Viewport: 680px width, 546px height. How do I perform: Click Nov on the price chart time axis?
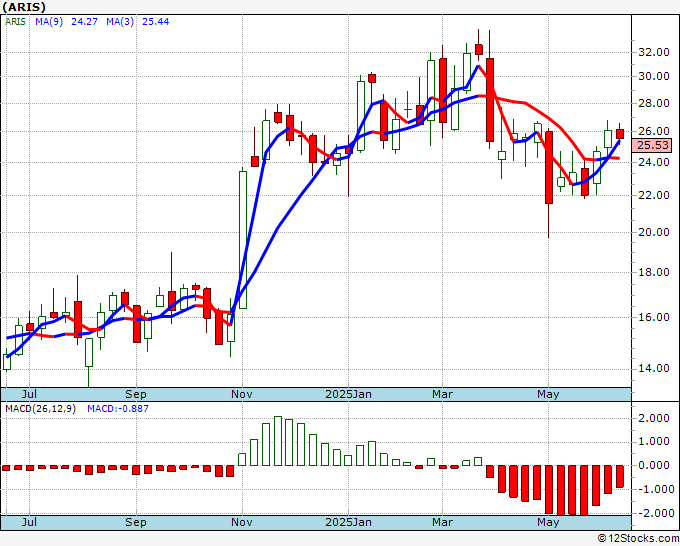click(242, 394)
